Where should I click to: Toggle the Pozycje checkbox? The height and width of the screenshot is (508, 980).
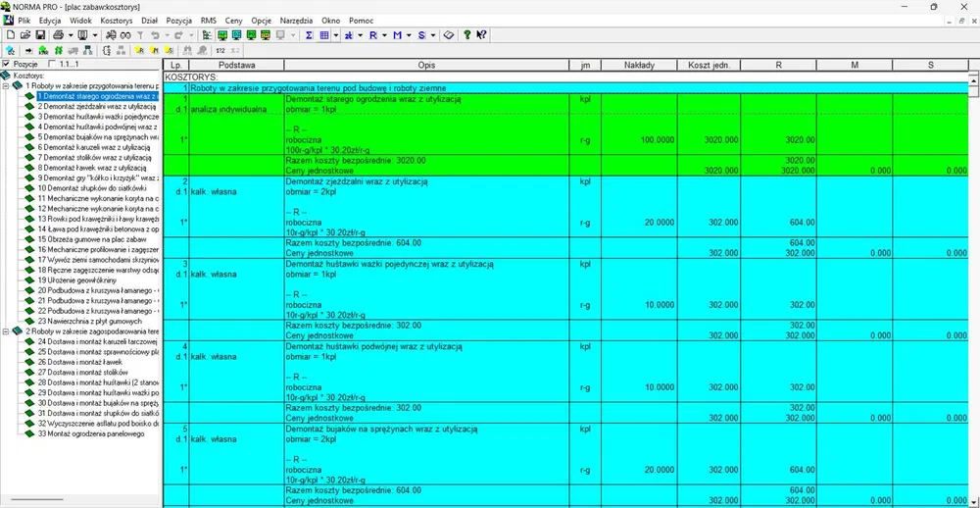tap(6, 64)
